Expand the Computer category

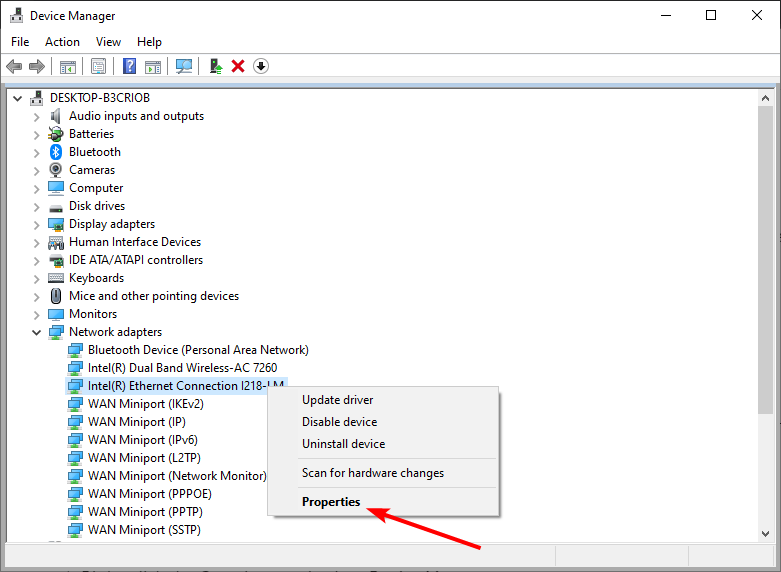pos(36,189)
